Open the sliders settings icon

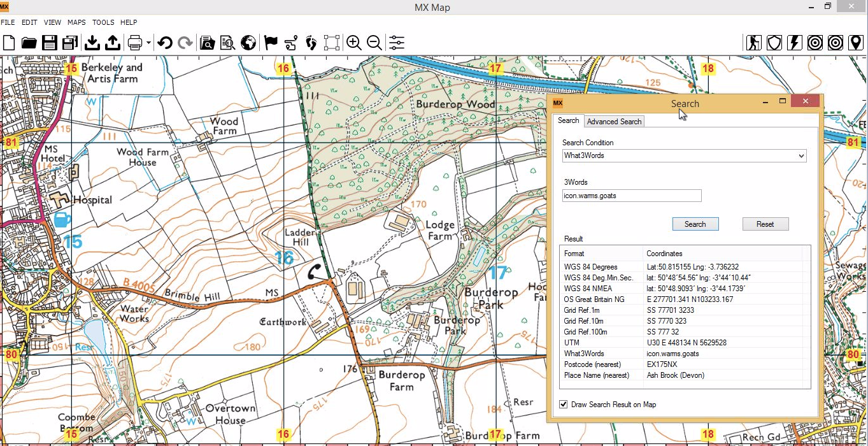[x=396, y=43]
